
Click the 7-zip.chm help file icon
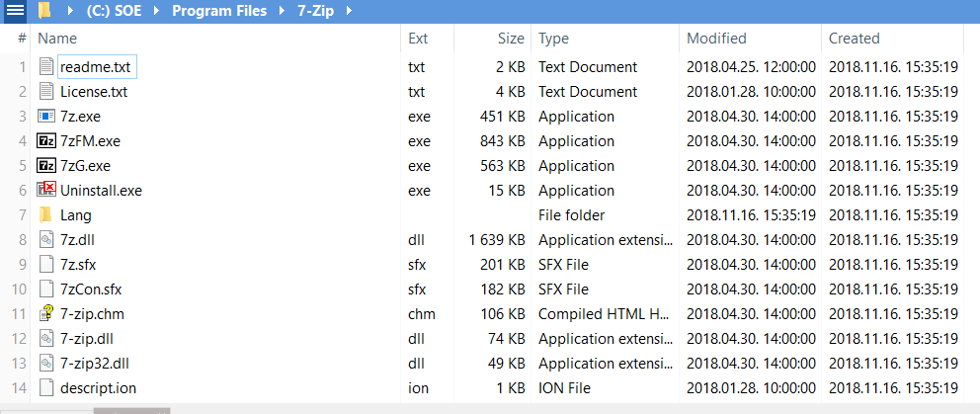(46, 314)
